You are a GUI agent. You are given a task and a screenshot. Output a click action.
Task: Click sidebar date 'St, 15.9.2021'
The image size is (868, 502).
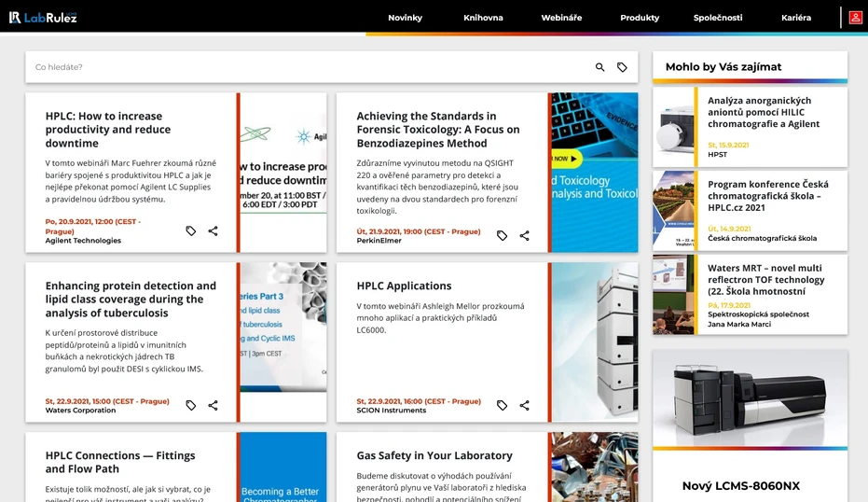728,146
